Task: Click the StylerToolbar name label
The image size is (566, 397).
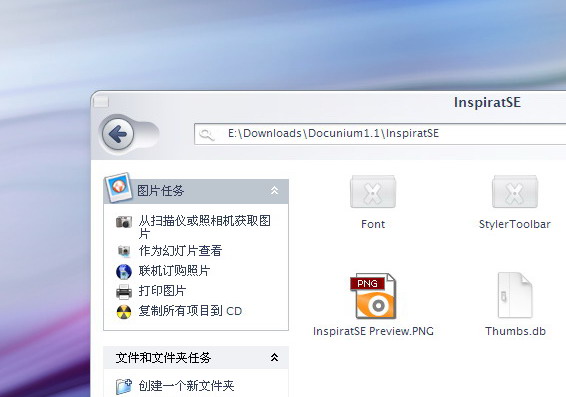Action: pos(515,224)
